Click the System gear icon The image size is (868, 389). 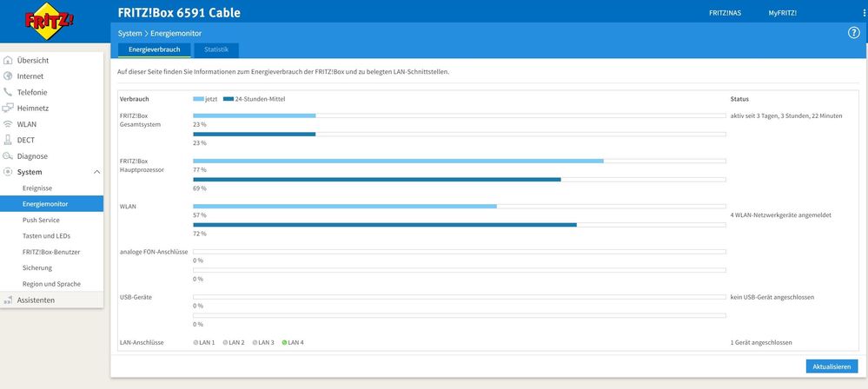(x=8, y=172)
